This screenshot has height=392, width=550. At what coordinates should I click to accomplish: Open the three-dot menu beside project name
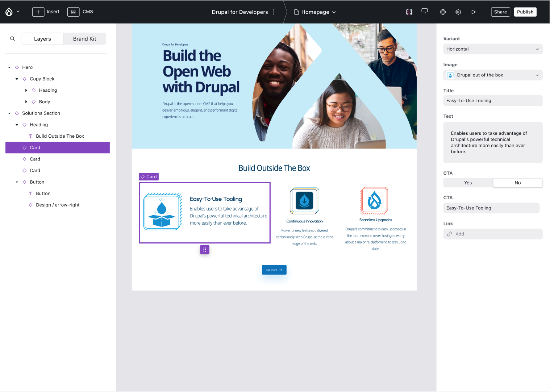tap(274, 12)
